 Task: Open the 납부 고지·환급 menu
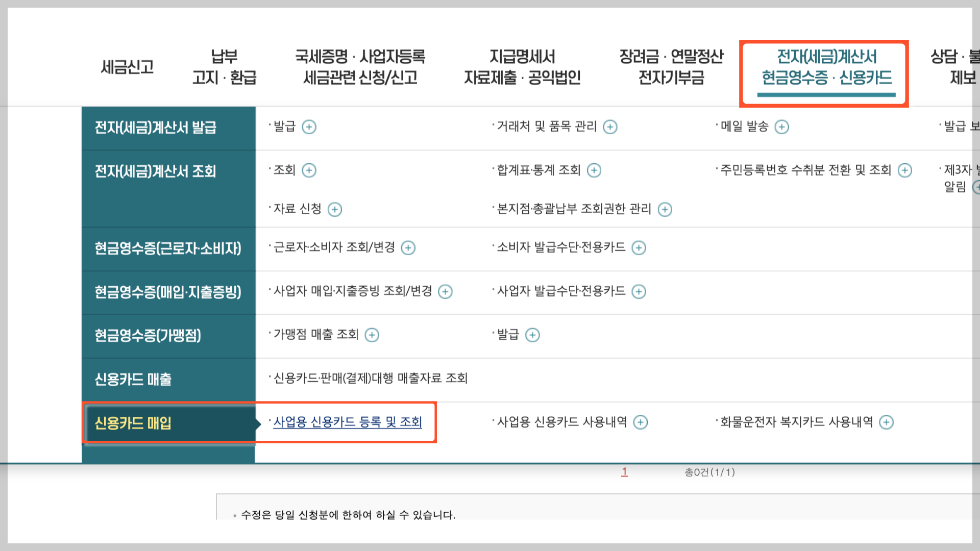(x=224, y=67)
